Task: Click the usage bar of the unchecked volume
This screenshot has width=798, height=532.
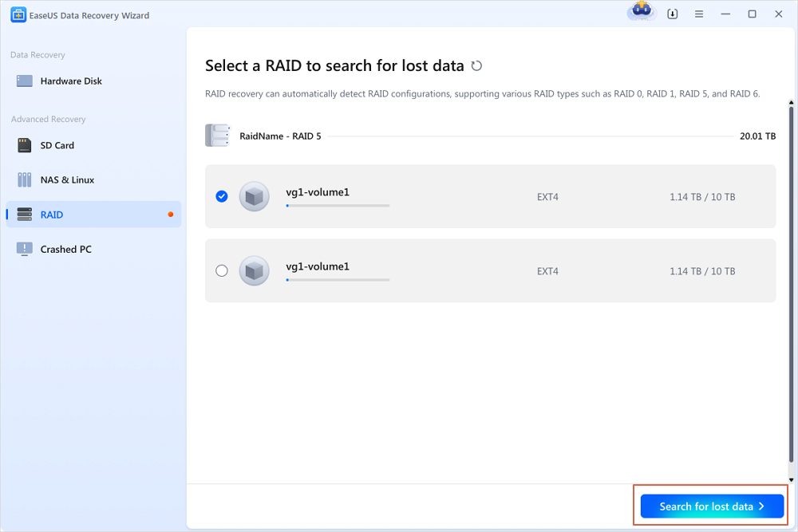Action: (x=338, y=280)
